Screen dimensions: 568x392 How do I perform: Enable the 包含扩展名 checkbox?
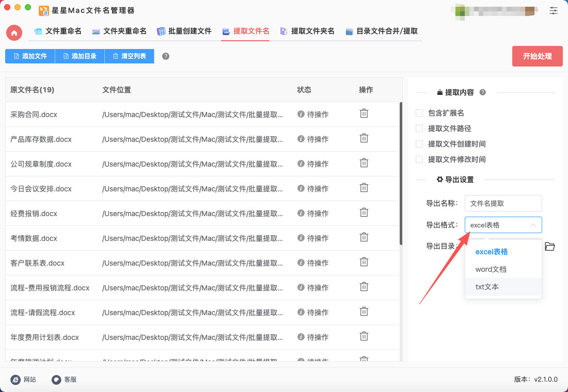(419, 113)
